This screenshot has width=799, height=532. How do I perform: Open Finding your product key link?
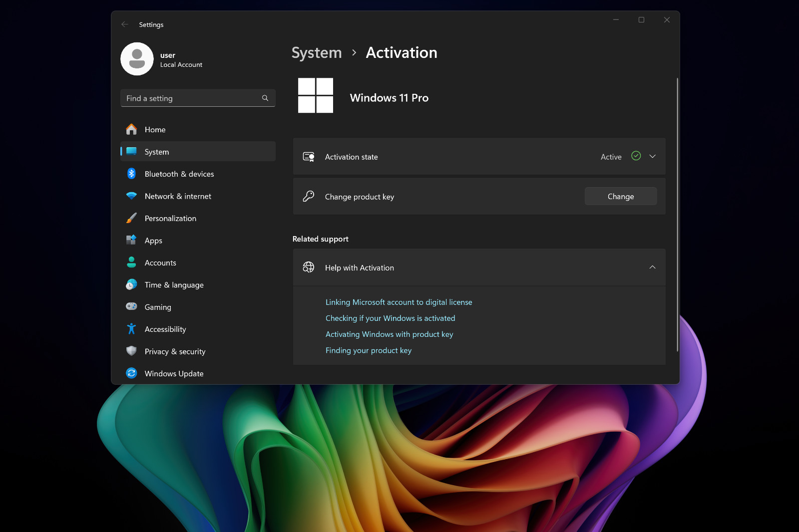(x=369, y=350)
